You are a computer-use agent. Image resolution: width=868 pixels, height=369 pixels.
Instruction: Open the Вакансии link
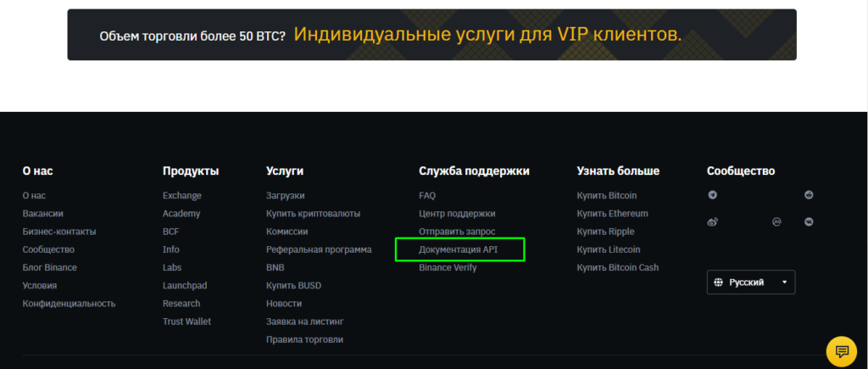[42, 213]
